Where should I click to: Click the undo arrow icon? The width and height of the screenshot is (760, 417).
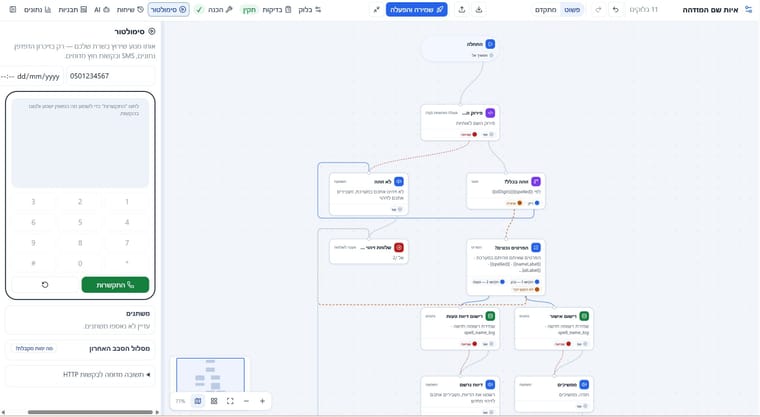[615, 10]
